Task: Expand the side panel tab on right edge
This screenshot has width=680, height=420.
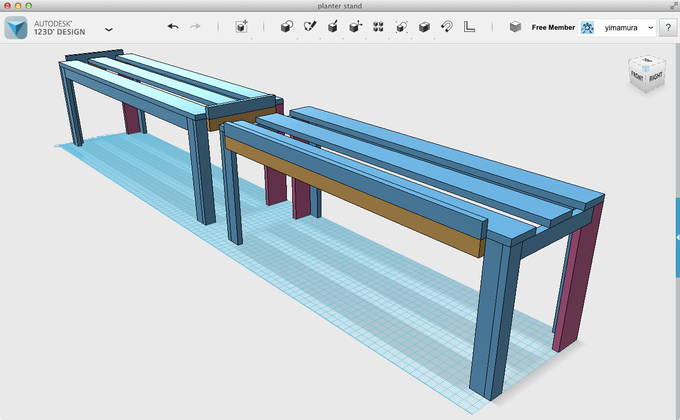Action: tap(677, 237)
